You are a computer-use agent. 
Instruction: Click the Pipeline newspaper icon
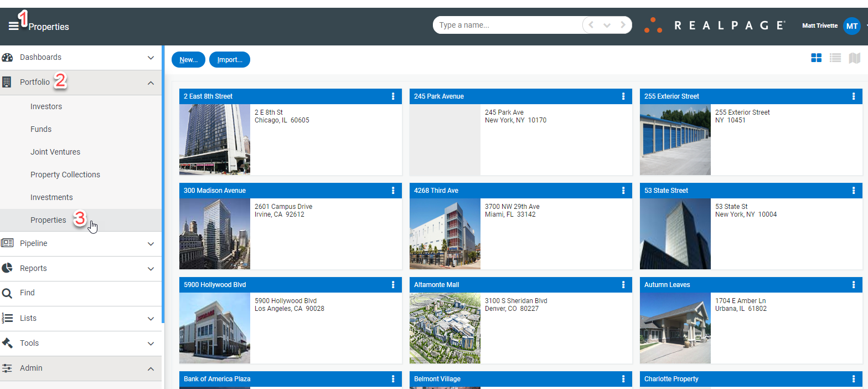pyautogui.click(x=7, y=243)
